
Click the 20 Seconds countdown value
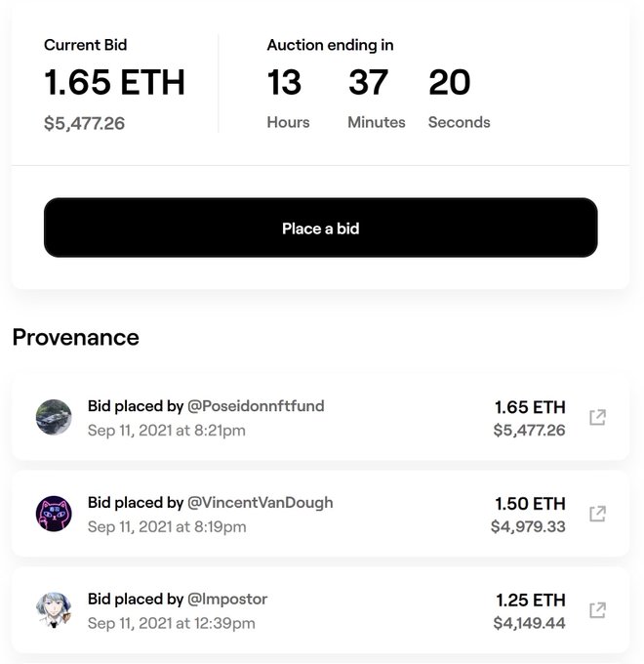pos(450,84)
